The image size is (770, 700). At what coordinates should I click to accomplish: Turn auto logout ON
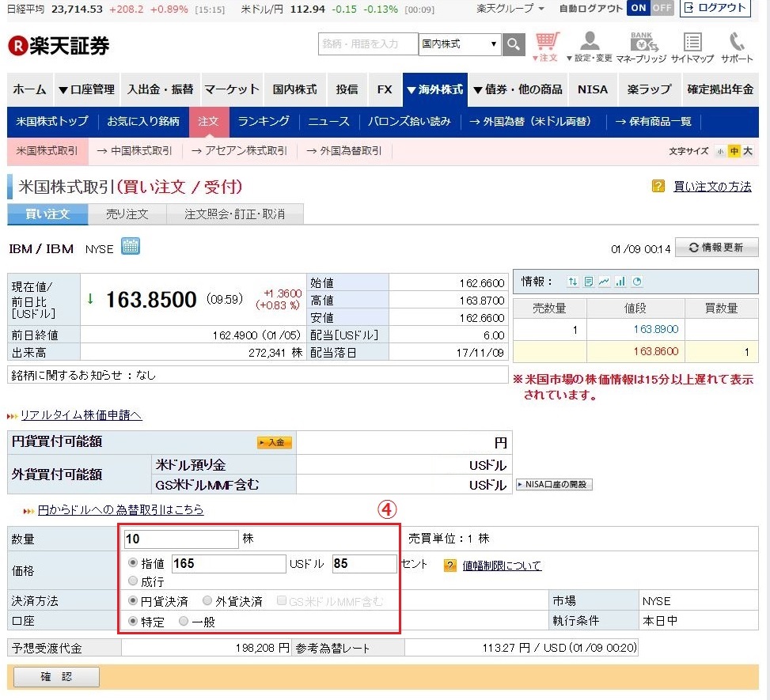pos(639,8)
